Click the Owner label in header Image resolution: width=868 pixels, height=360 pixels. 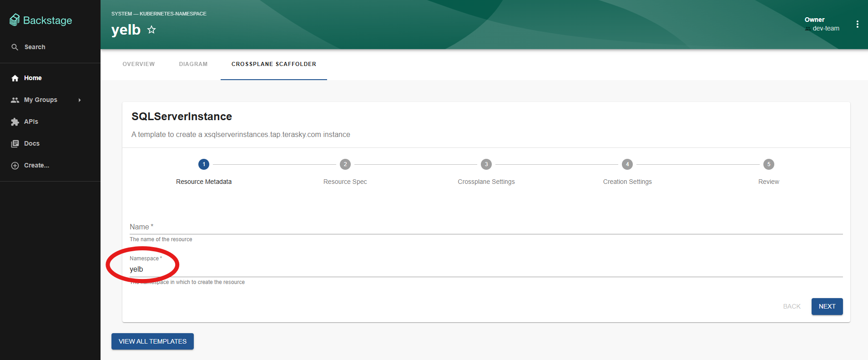(814, 20)
